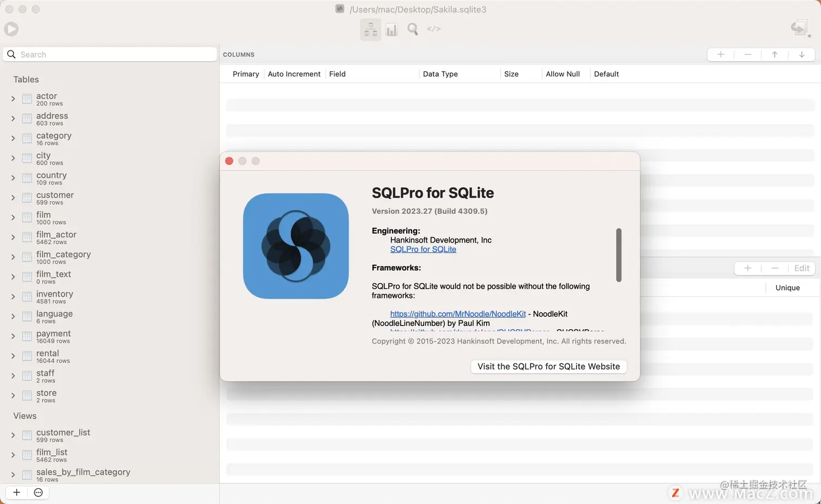Click the SQLPro app logo in About dialog
Image resolution: width=821 pixels, height=504 pixels.
coord(296,246)
